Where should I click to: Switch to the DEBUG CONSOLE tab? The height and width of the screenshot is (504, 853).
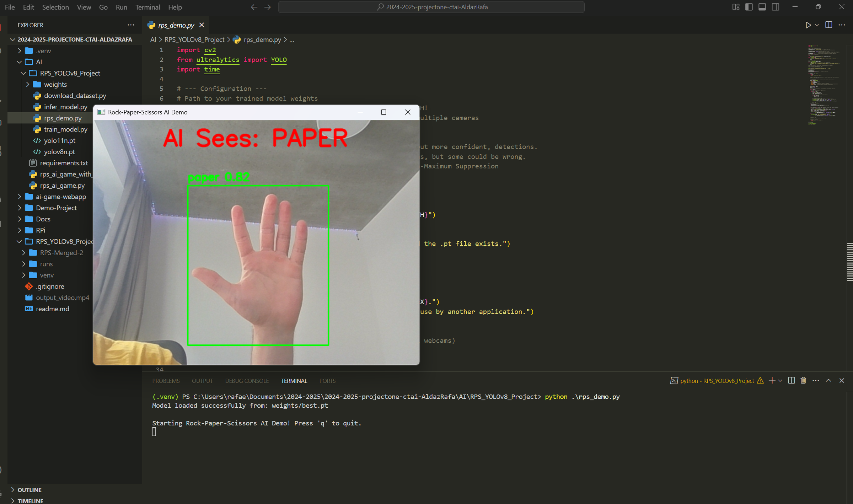pyautogui.click(x=247, y=381)
